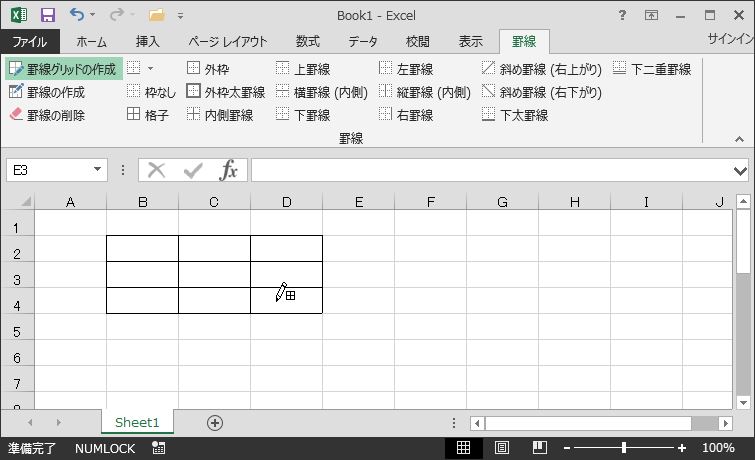This screenshot has width=755, height=460.
Task: Toggle the Draw Border tool (罫線の作成)
Action: [x=47, y=92]
